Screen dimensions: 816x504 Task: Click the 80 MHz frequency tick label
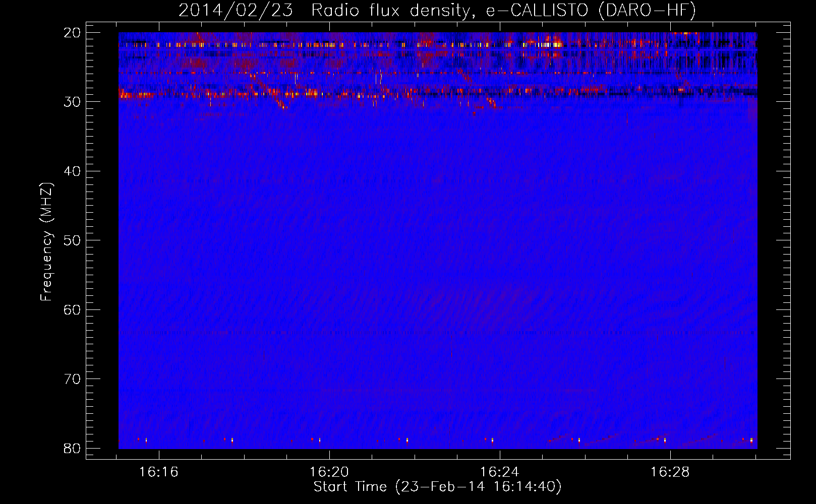click(72, 449)
